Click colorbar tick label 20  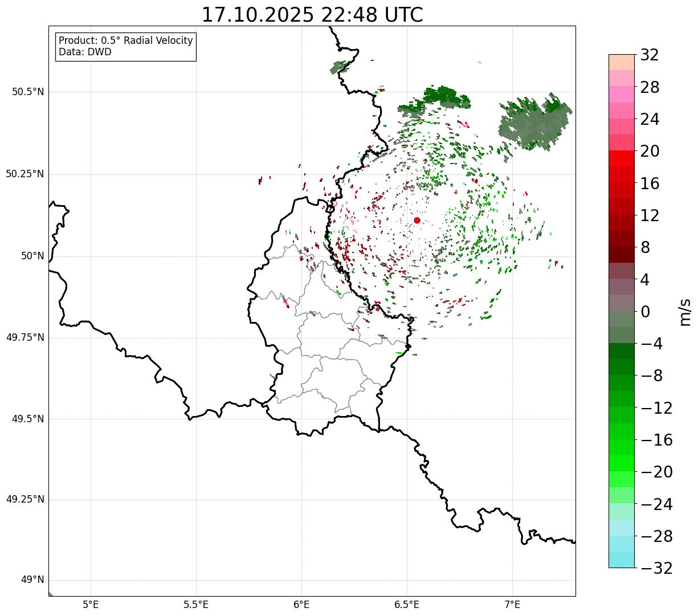pos(650,151)
